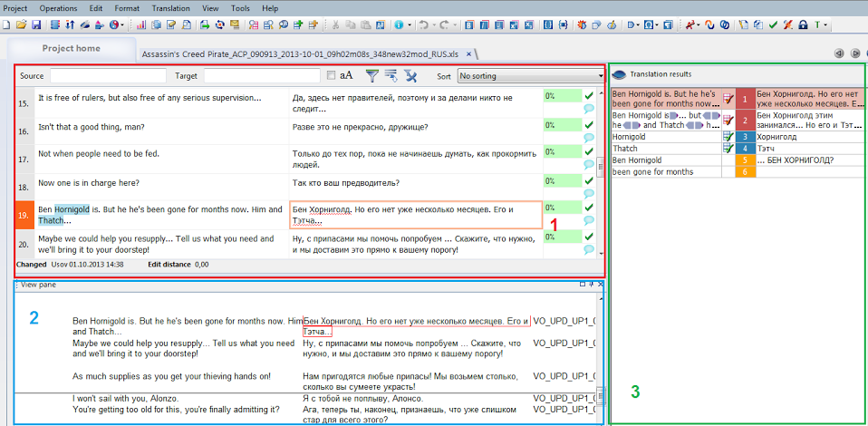Click the {=} tag icon in toolbar
868x426 pixels.
pyautogui.click(x=564, y=24)
